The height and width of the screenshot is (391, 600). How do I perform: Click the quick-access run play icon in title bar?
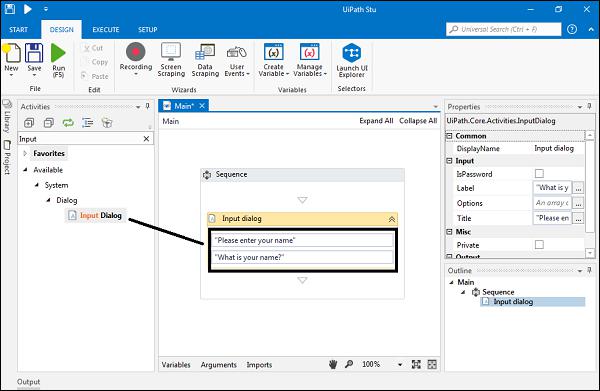point(28,9)
